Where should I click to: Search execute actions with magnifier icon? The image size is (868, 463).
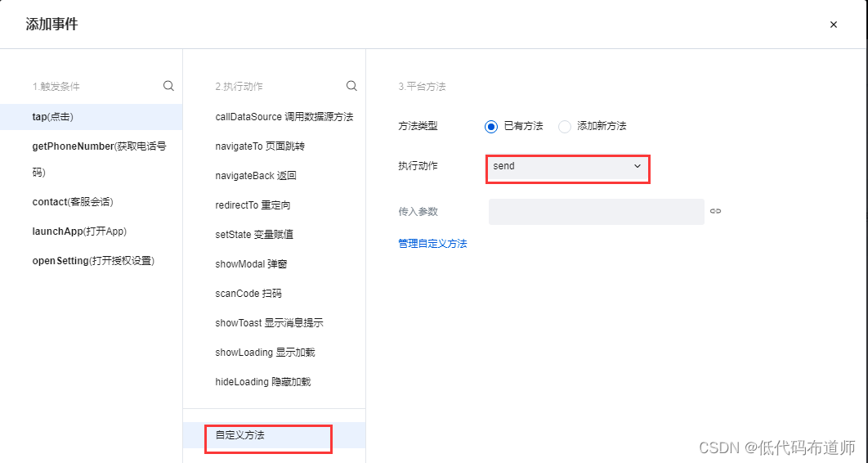click(x=351, y=86)
